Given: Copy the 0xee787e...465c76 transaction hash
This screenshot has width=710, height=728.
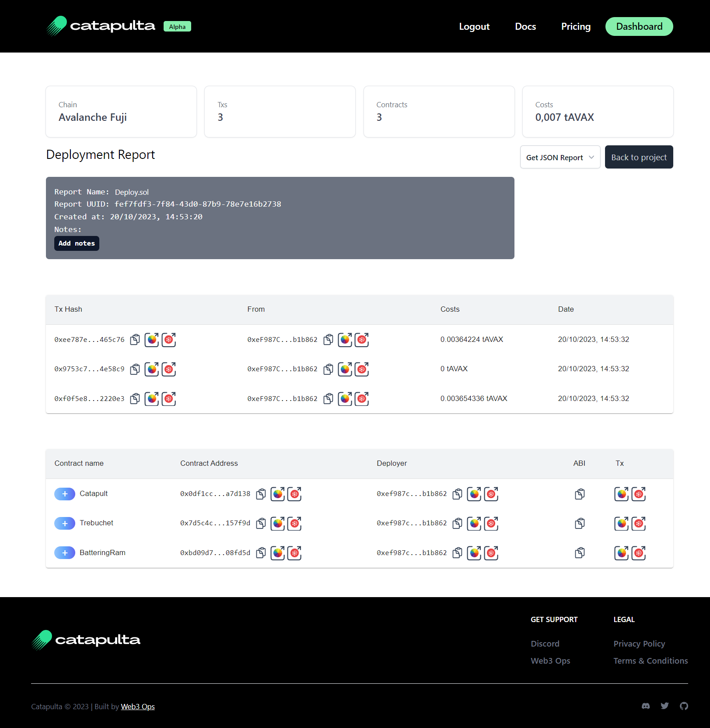Looking at the screenshot, I should coord(135,340).
